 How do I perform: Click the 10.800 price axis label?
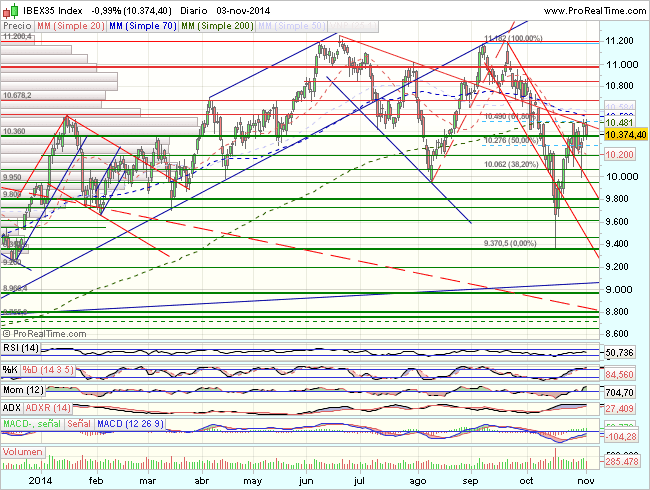(619, 86)
